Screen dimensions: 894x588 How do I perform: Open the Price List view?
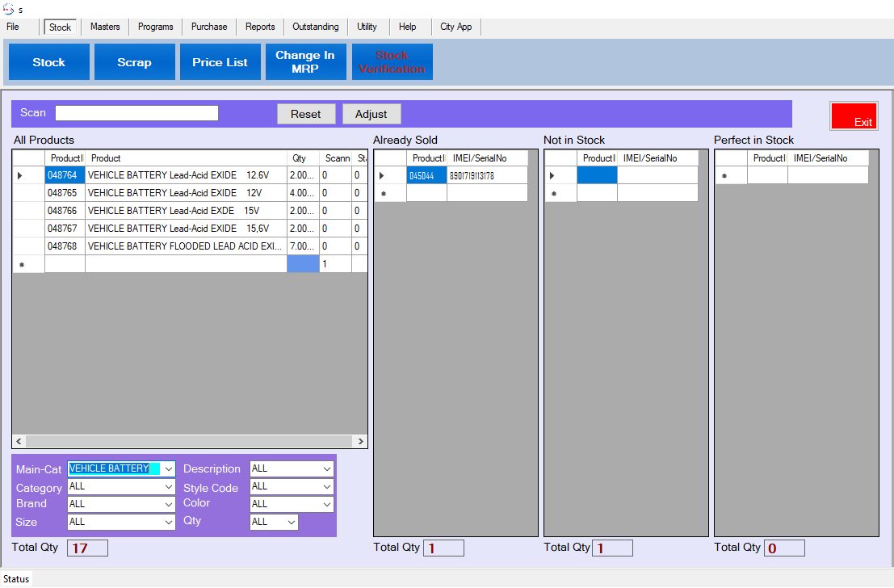point(220,62)
